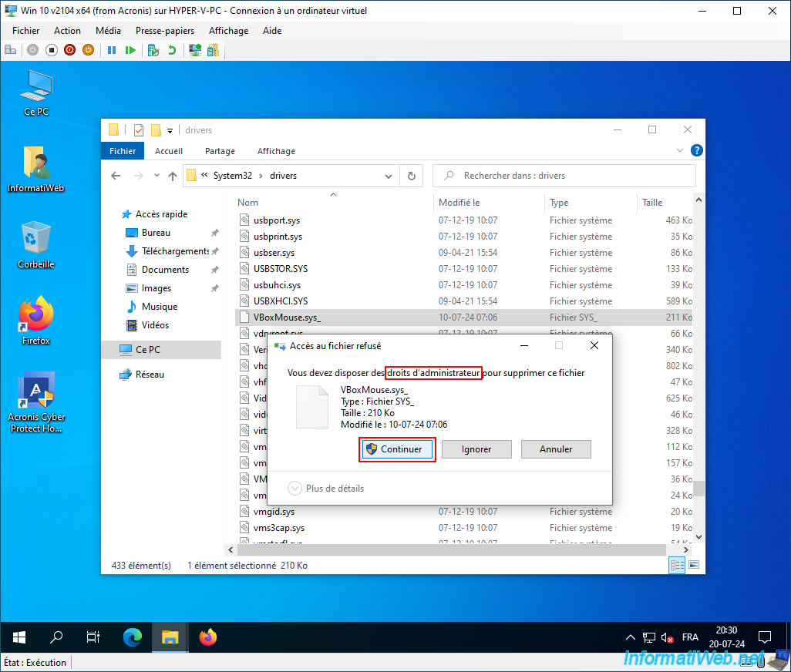Open Microsoft Edge from the taskbar
The height and width of the screenshot is (672, 791).
[x=132, y=637]
